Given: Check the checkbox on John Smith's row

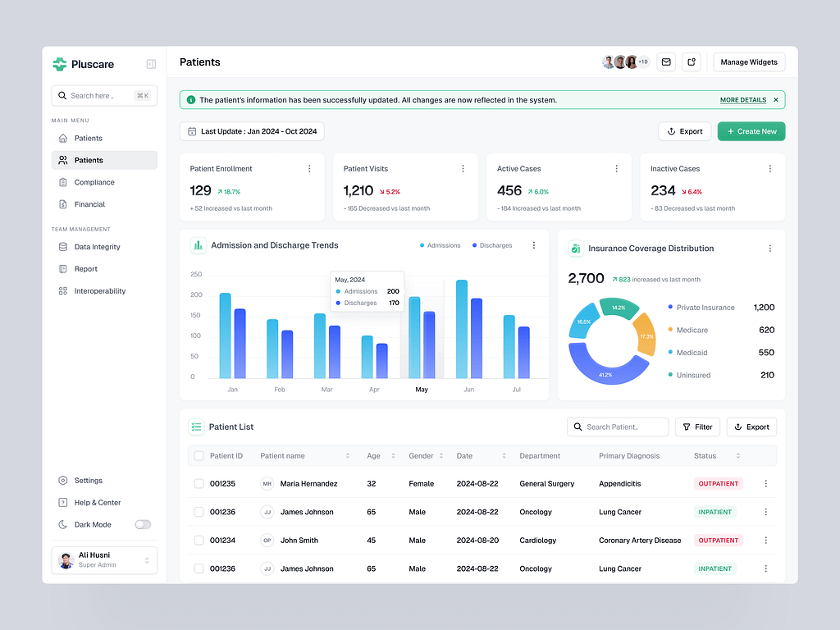Looking at the screenshot, I should [199, 540].
